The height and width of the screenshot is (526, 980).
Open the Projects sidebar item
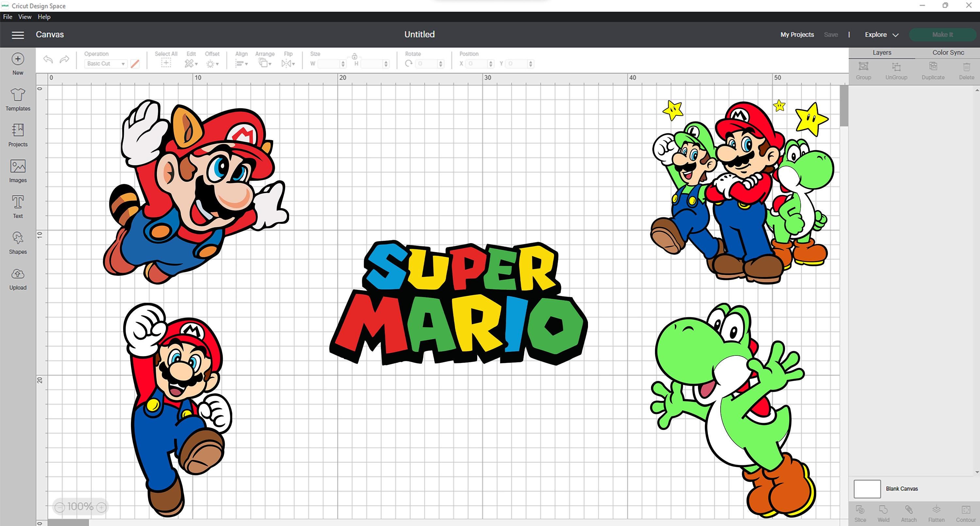[x=18, y=136]
